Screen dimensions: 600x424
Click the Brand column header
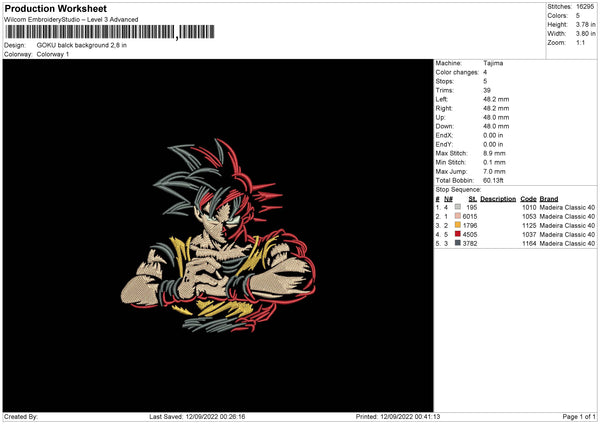pyautogui.click(x=549, y=199)
